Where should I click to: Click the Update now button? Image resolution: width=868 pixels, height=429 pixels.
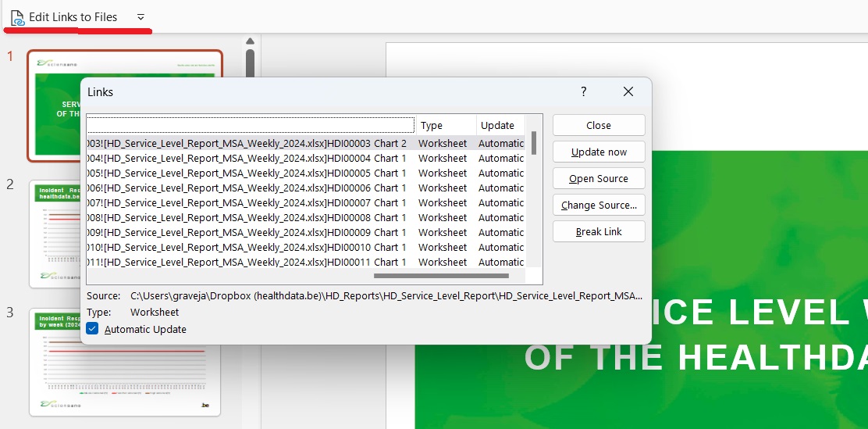point(599,152)
